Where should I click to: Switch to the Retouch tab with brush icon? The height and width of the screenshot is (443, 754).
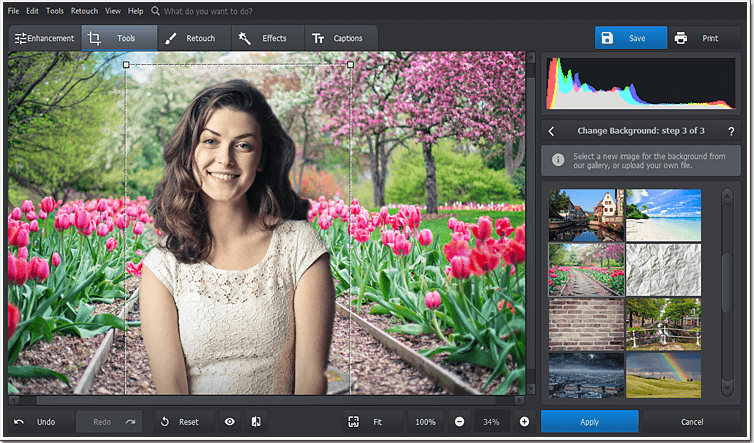pyautogui.click(x=194, y=38)
